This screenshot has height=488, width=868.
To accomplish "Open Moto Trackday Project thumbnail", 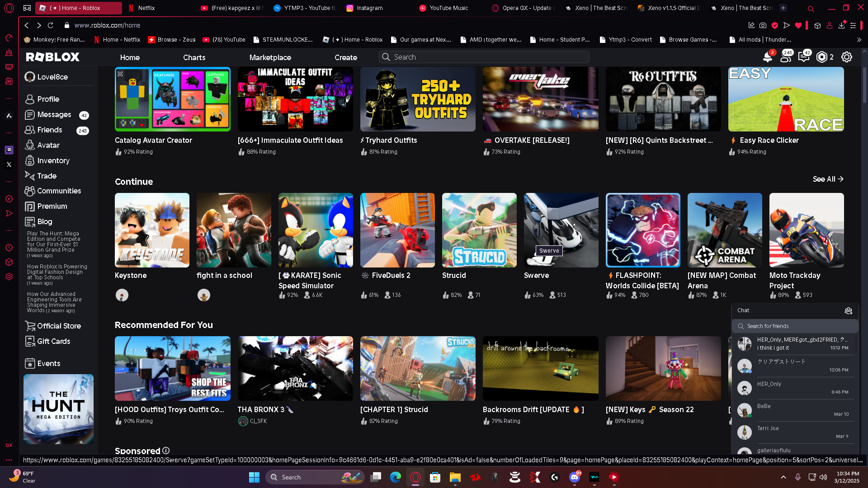I will click(807, 230).
